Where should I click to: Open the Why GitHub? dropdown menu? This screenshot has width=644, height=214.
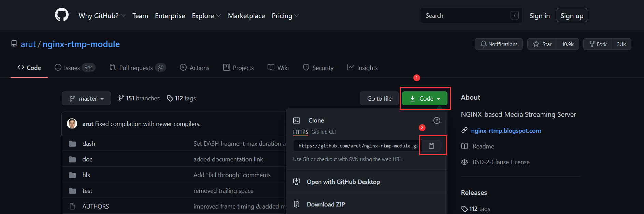[x=102, y=16]
